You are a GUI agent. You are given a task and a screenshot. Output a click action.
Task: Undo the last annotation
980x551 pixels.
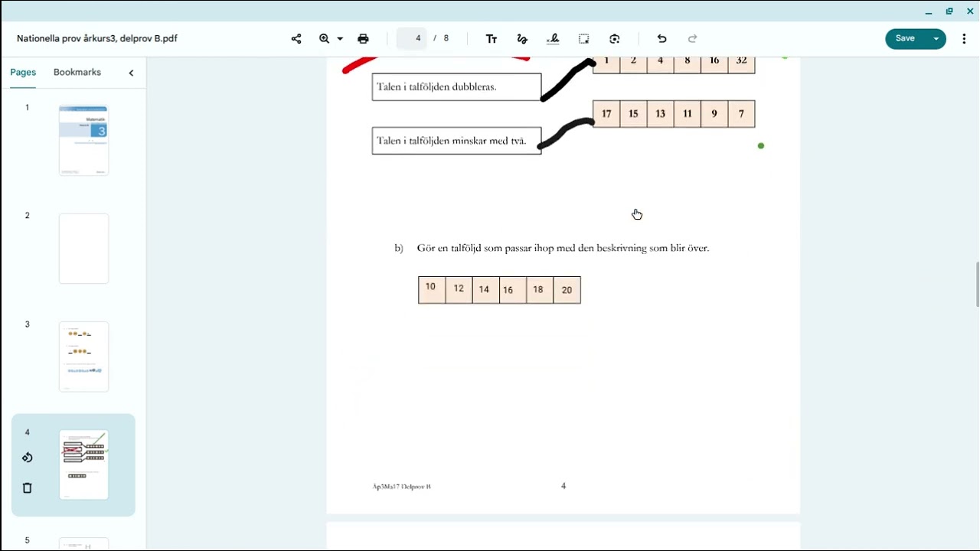(x=662, y=39)
